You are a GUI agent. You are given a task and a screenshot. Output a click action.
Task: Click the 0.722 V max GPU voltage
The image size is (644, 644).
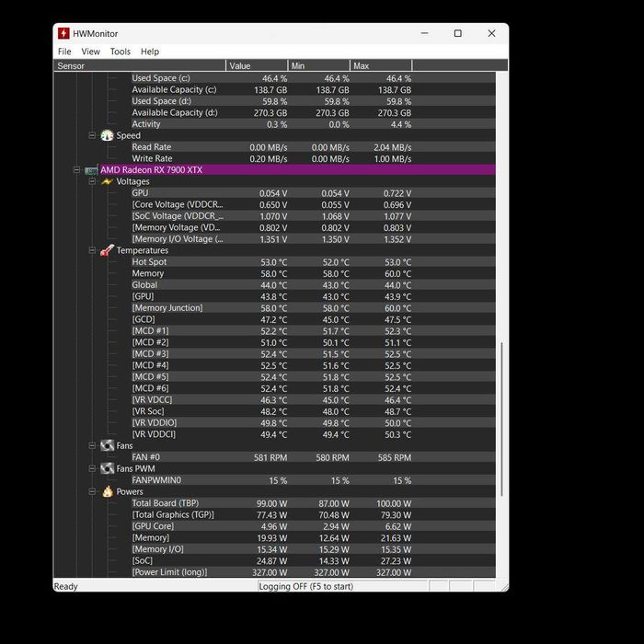(x=397, y=193)
